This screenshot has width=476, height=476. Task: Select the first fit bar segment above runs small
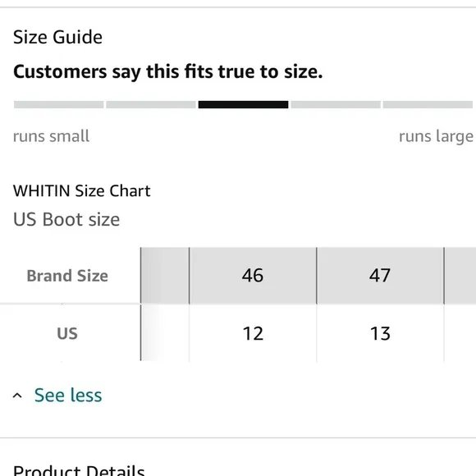point(58,105)
